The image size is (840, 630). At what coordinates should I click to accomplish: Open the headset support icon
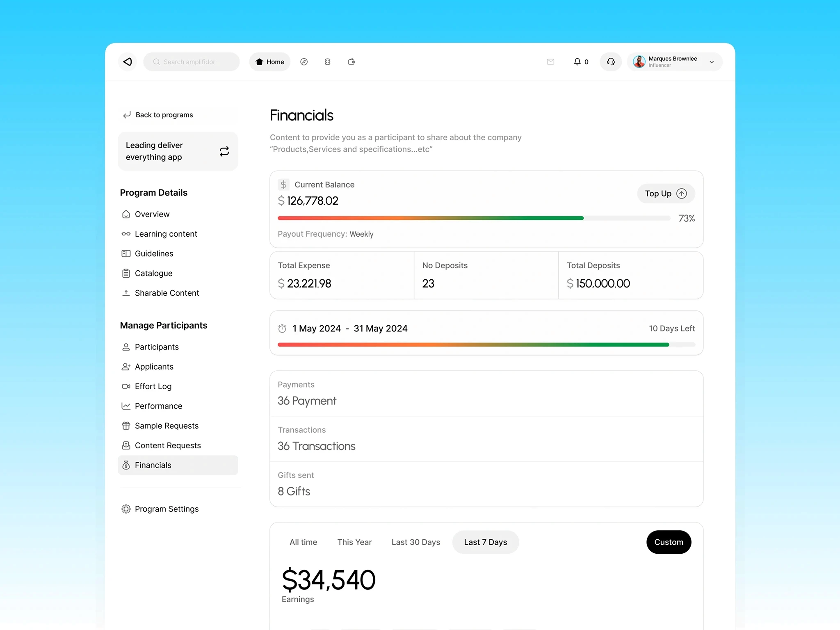tap(611, 62)
